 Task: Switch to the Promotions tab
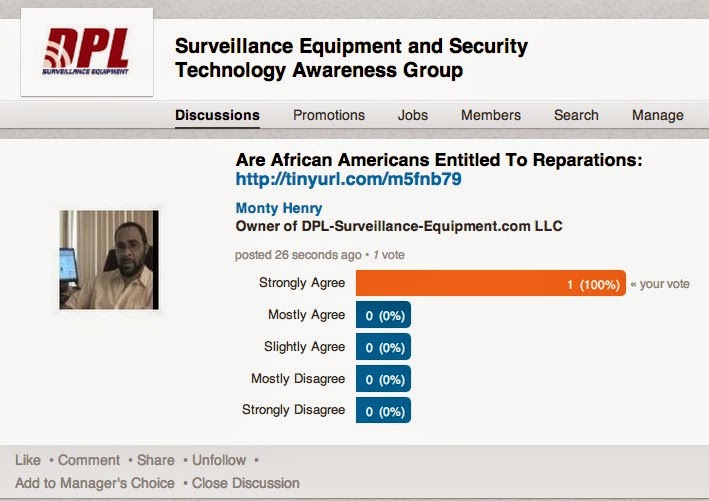[x=329, y=115]
